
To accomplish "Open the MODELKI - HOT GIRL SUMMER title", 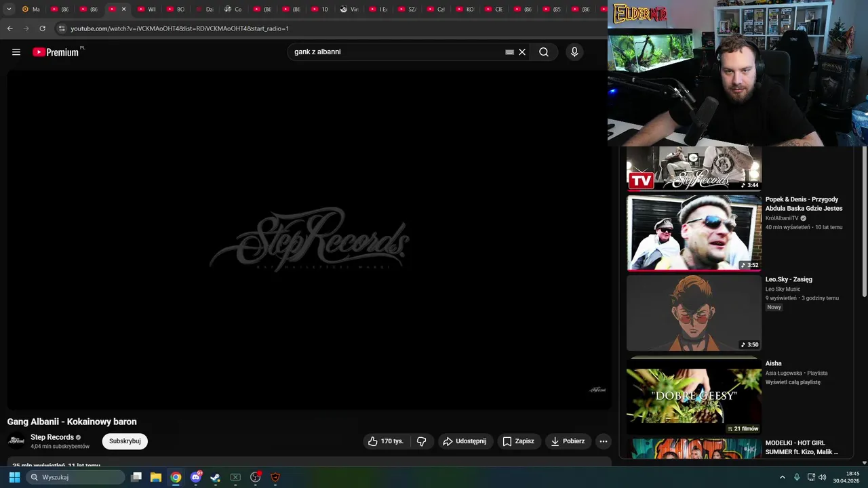I will 802,447.
